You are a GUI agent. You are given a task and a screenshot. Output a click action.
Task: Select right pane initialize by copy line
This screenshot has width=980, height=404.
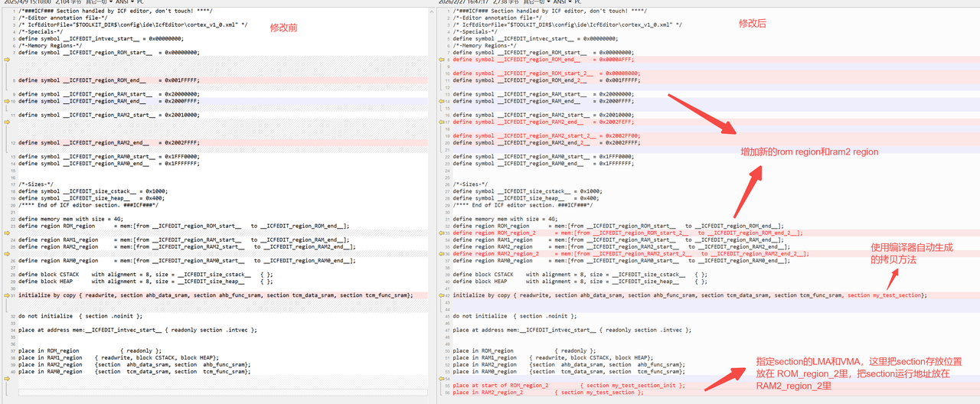coord(689,295)
